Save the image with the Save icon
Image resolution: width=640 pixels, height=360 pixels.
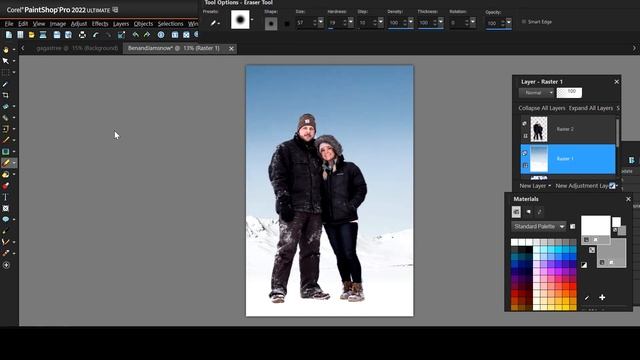(57, 35)
